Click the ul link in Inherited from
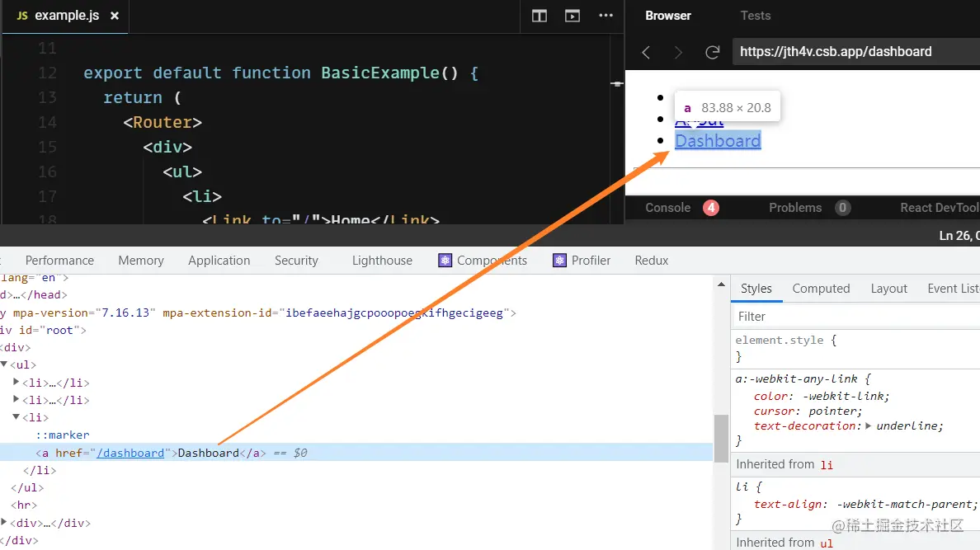Viewport: 980px width, 550px height. click(x=827, y=543)
